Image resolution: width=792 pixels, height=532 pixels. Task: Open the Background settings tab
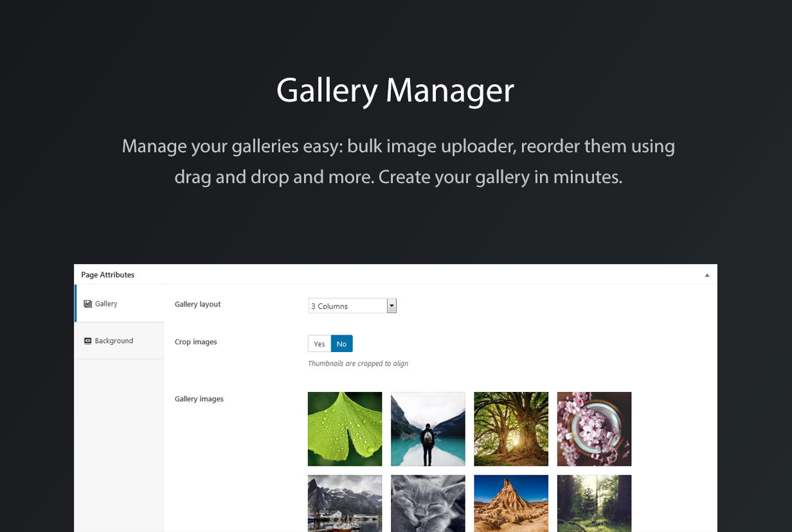coord(114,341)
